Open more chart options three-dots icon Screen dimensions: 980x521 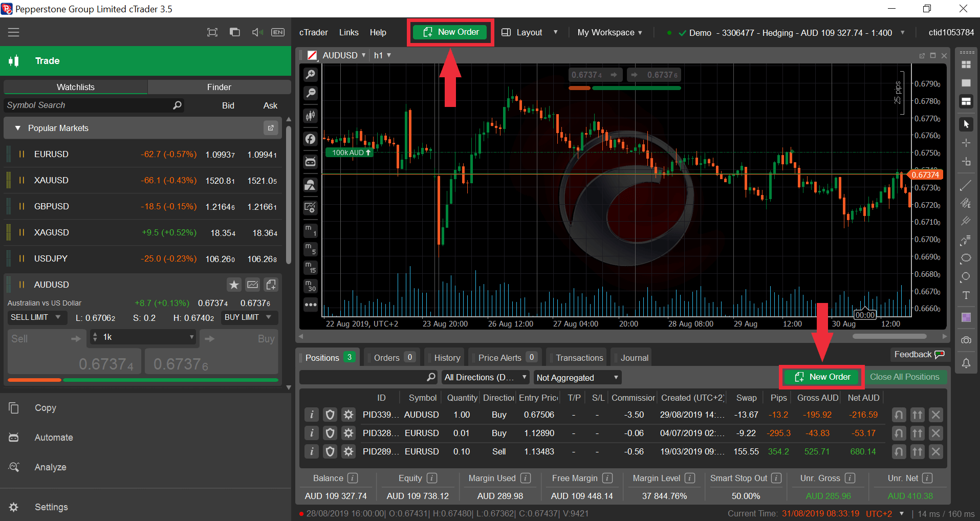311,305
